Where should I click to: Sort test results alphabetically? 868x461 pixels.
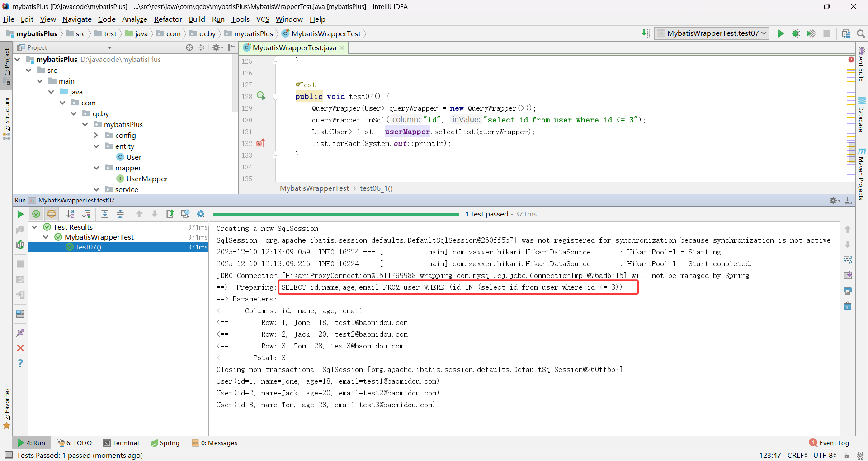pyautogui.click(x=71, y=214)
